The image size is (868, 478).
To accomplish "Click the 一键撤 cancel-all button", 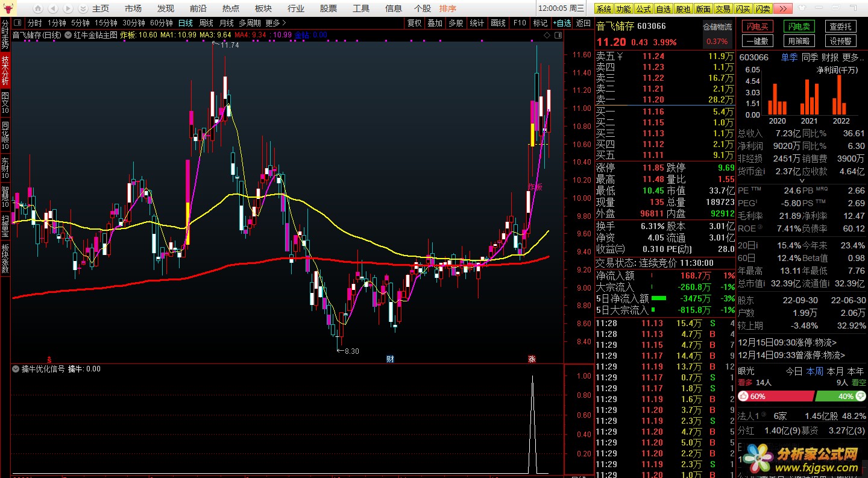I will click(758, 41).
